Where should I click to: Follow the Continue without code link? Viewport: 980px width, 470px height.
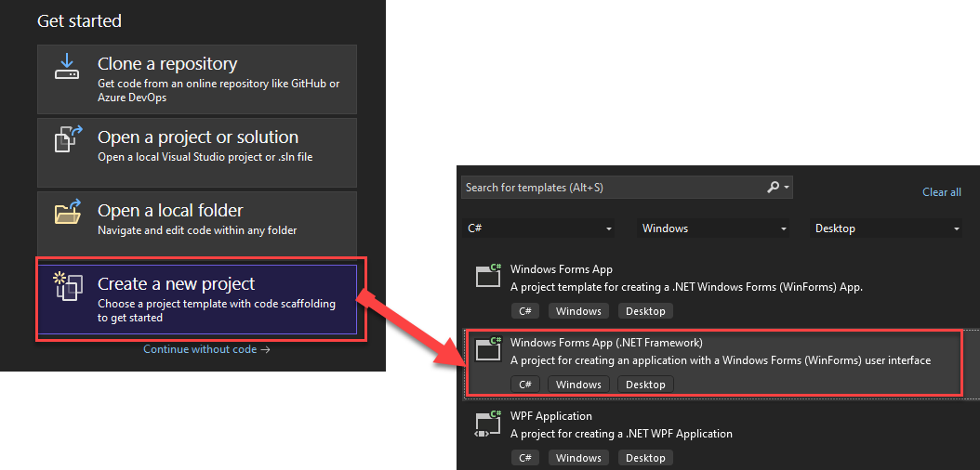(x=206, y=349)
